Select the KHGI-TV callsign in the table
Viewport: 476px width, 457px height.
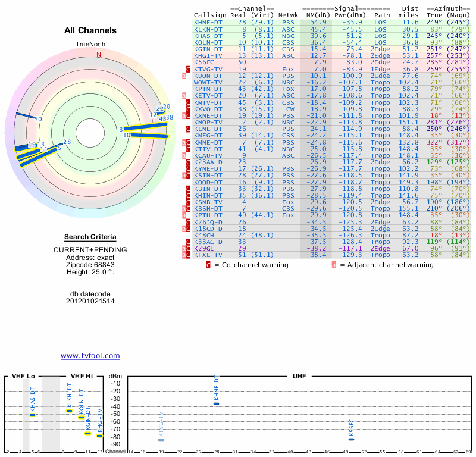pyautogui.click(x=208, y=55)
